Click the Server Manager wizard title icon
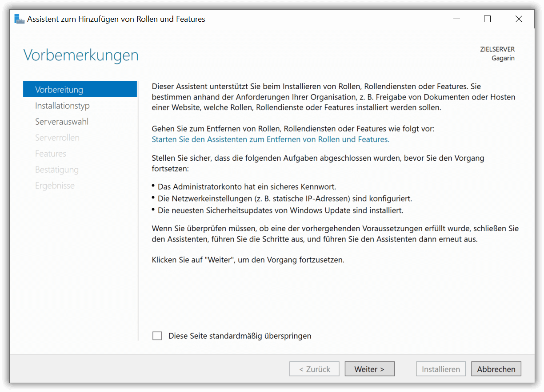Image resolution: width=544 pixels, height=392 pixels. [19, 19]
